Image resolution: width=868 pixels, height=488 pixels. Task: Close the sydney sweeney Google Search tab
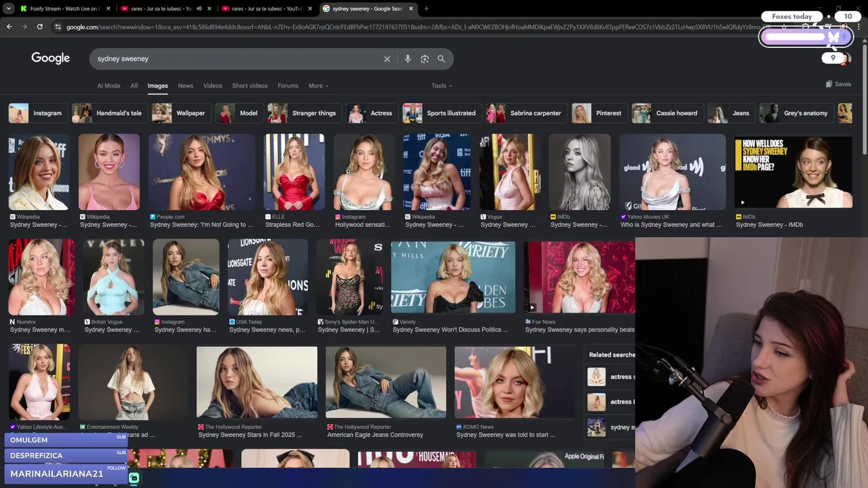pos(411,9)
